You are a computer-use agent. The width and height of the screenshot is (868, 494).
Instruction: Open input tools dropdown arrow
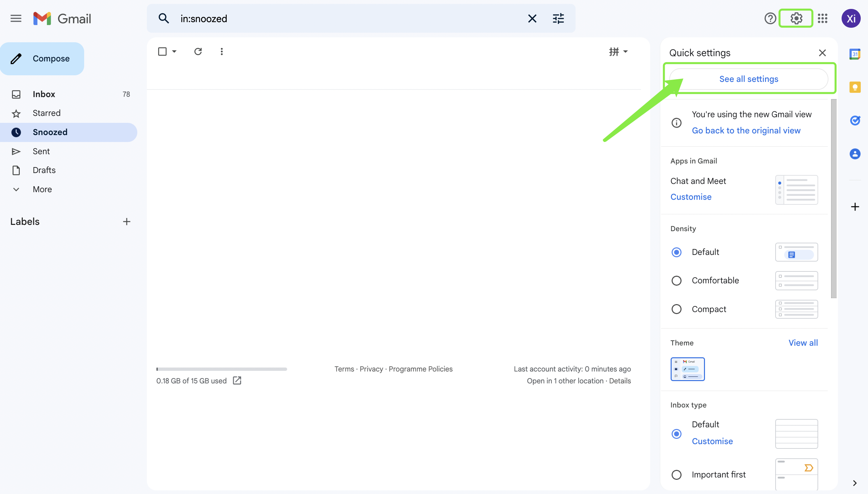[625, 52]
